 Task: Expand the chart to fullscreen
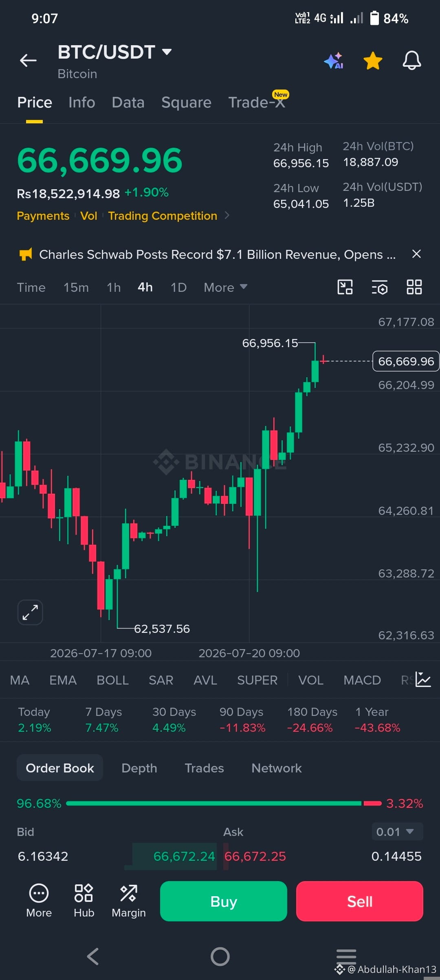click(30, 612)
